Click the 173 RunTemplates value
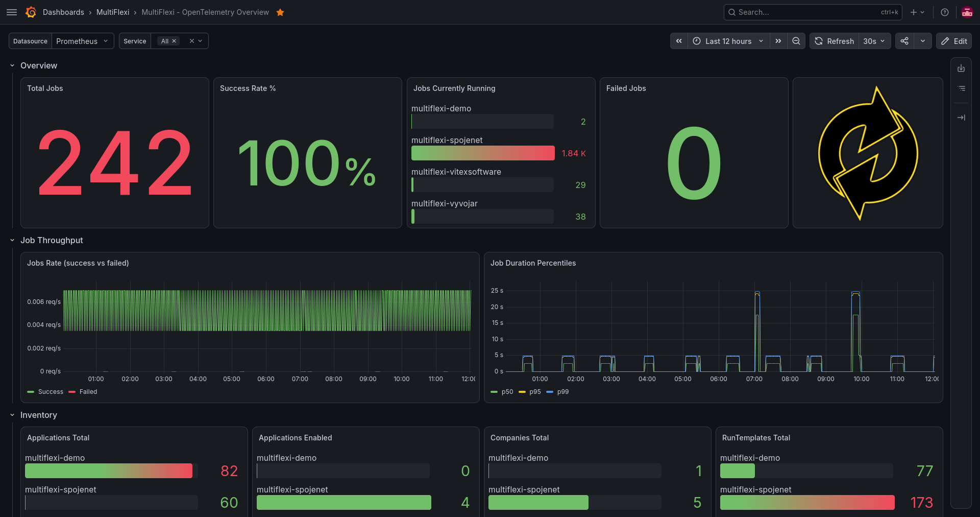Image resolution: width=980 pixels, height=517 pixels. point(921,502)
